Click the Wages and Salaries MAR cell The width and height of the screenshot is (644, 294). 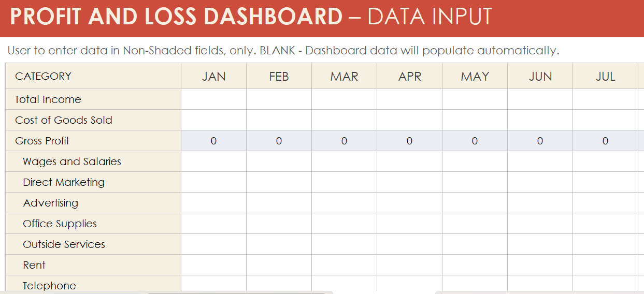pyautogui.click(x=344, y=161)
